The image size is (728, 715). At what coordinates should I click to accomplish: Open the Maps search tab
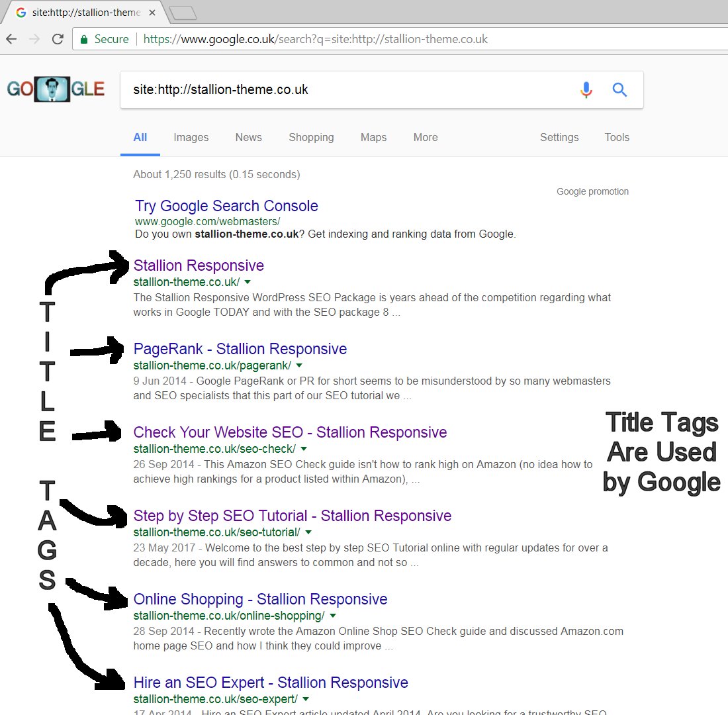(x=373, y=138)
